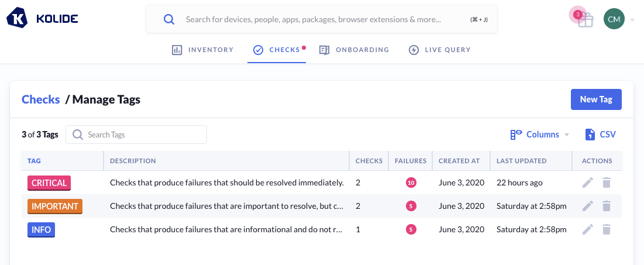This screenshot has width=644, height=265.
Task: Export tags with the CSV icon
Action: [x=600, y=135]
